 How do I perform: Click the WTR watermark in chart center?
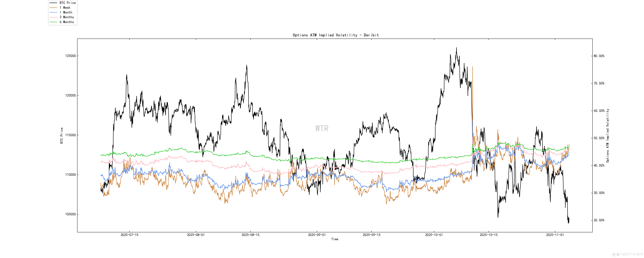coord(322,129)
